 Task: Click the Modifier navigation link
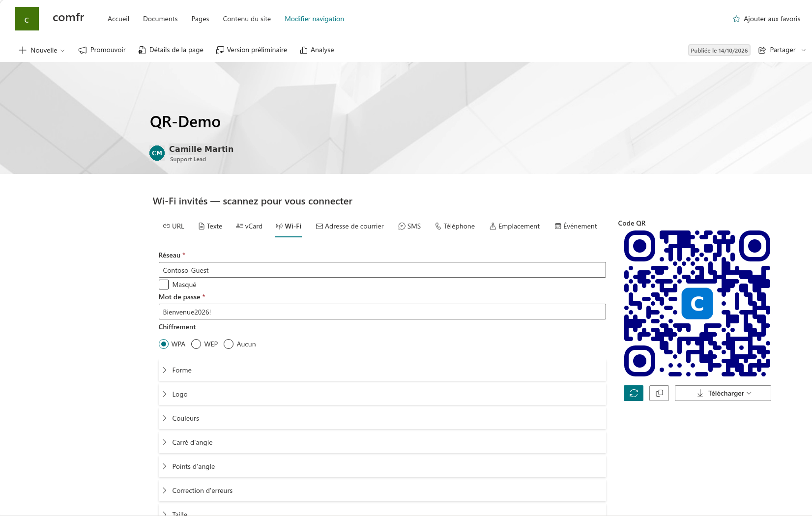314,19
